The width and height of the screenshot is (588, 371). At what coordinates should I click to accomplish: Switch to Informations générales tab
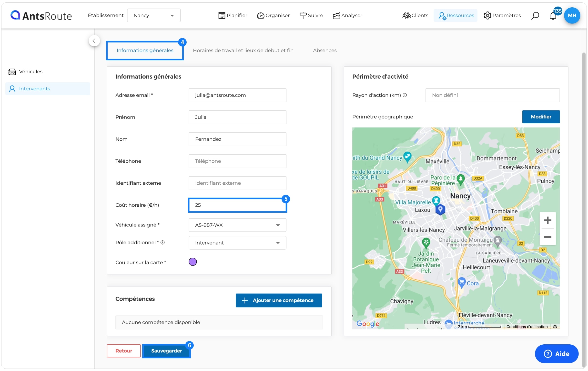click(x=145, y=50)
